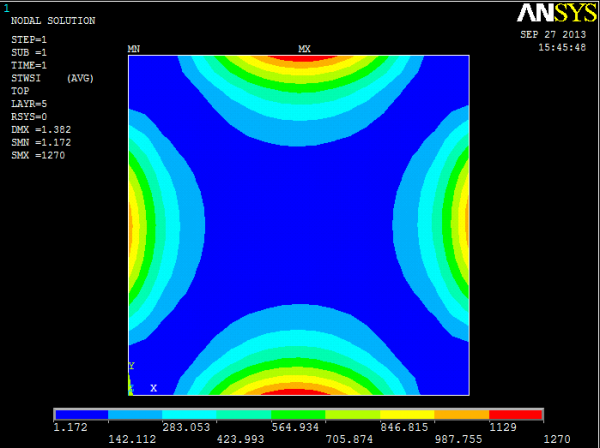This screenshot has width=600, height=448.
Task: Click the TIME=1 text
Action: pyautogui.click(x=29, y=65)
